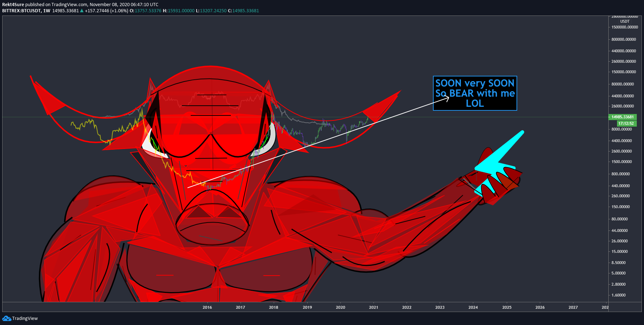Click the 26.00000 price axis label

[x=620, y=241]
